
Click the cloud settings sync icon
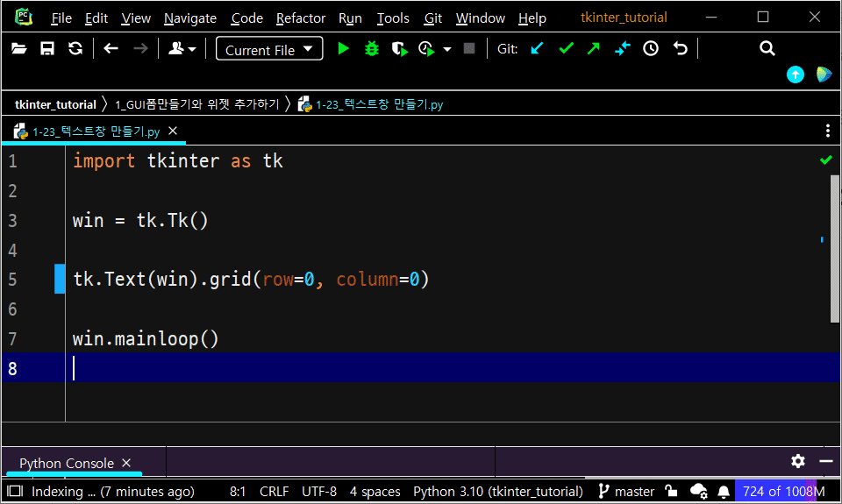click(699, 491)
